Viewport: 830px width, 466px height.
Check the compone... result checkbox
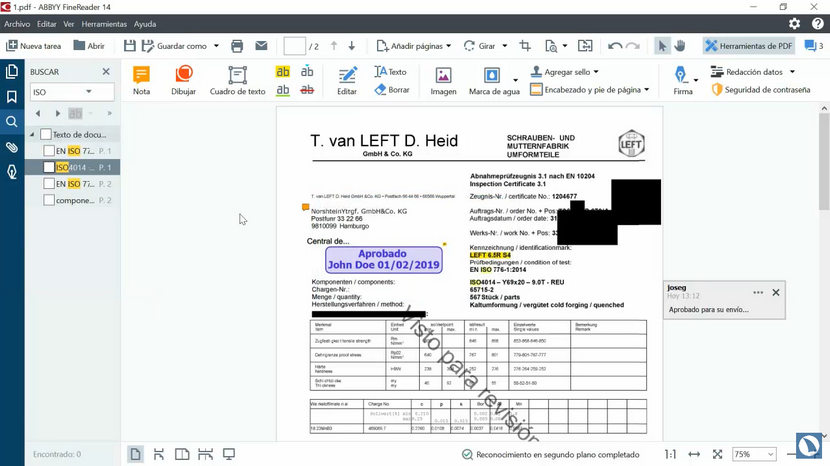coord(49,200)
